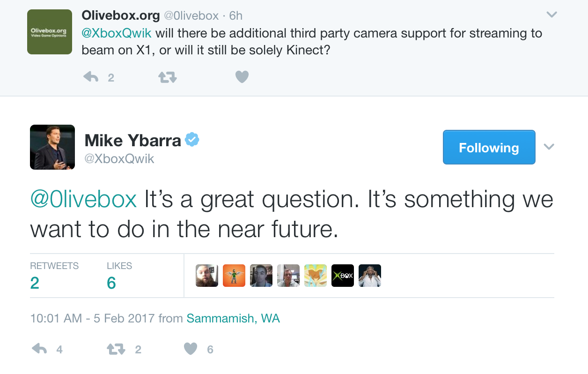View the Likes count list
The width and height of the screenshot is (588, 374).
(x=119, y=276)
